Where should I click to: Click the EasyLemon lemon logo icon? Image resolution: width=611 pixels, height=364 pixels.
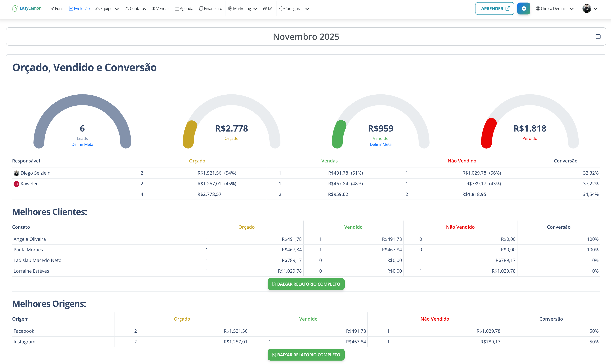coord(15,9)
